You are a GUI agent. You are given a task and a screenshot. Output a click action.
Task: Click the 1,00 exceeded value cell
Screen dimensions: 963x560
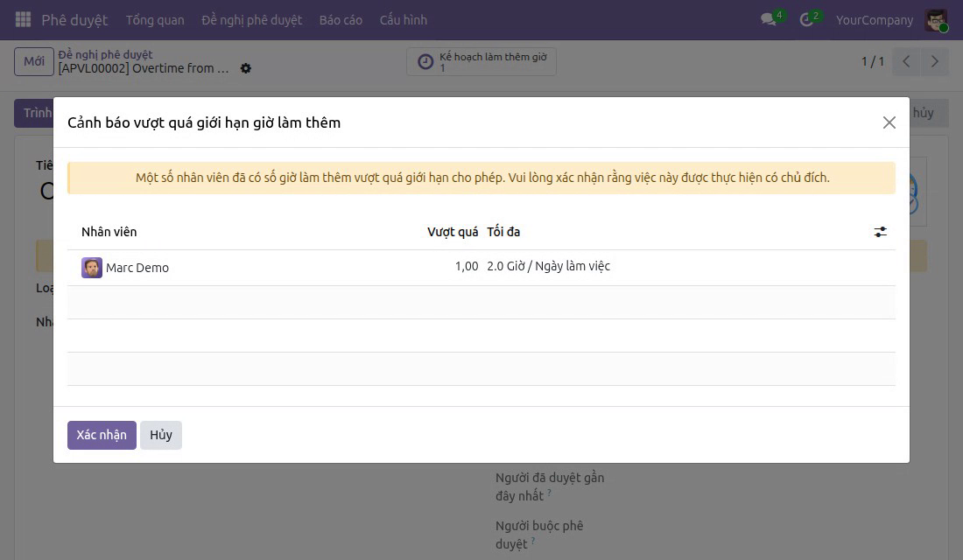coord(467,266)
